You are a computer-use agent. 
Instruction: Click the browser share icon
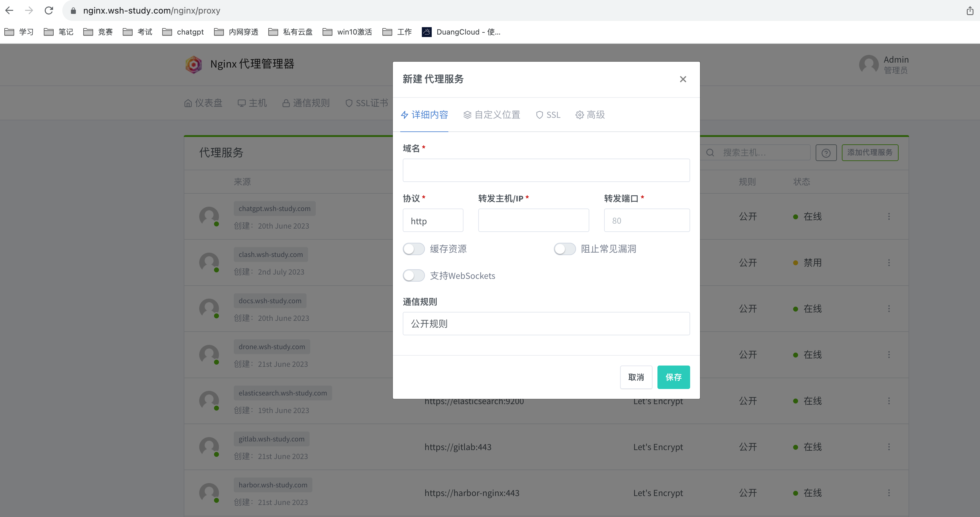[x=970, y=11]
